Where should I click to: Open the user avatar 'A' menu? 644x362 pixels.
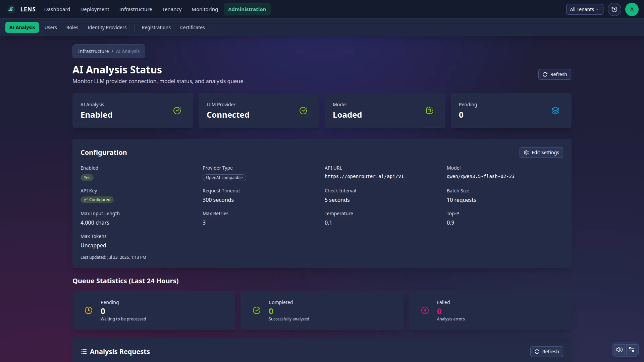coord(632,9)
